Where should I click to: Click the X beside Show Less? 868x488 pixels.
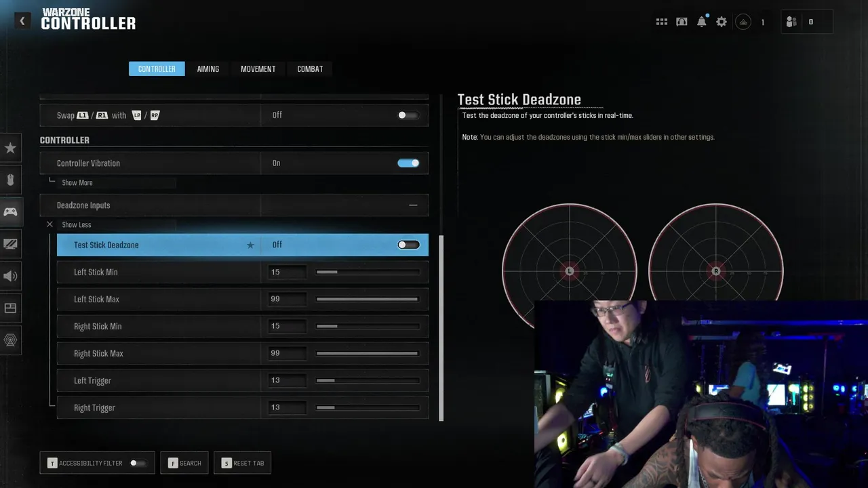click(50, 224)
